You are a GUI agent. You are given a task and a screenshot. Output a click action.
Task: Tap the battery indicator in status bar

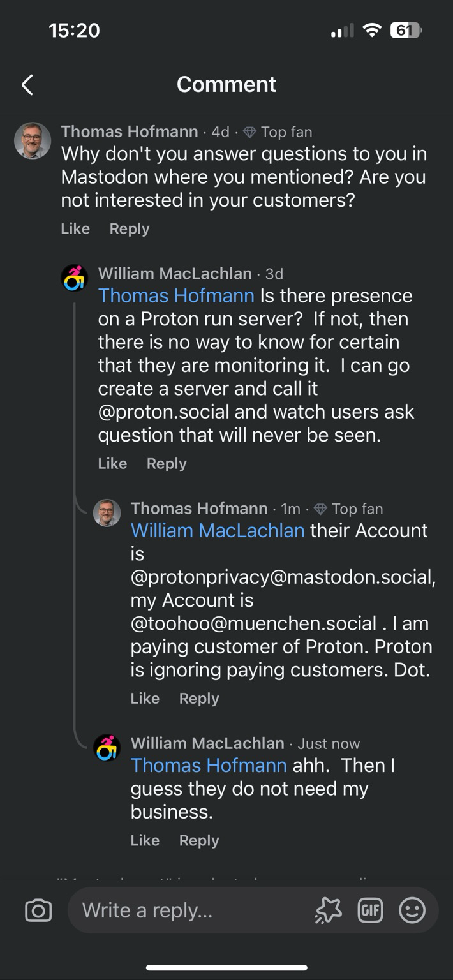(x=406, y=30)
